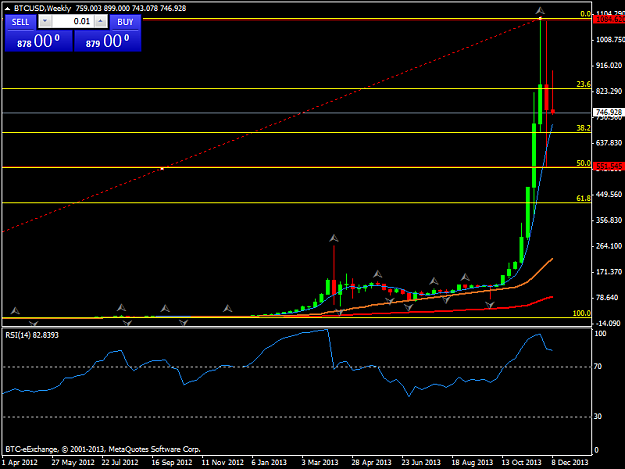Click the red price tag 551.545
Image resolution: width=625 pixels, height=469 pixels.
pyautogui.click(x=609, y=166)
